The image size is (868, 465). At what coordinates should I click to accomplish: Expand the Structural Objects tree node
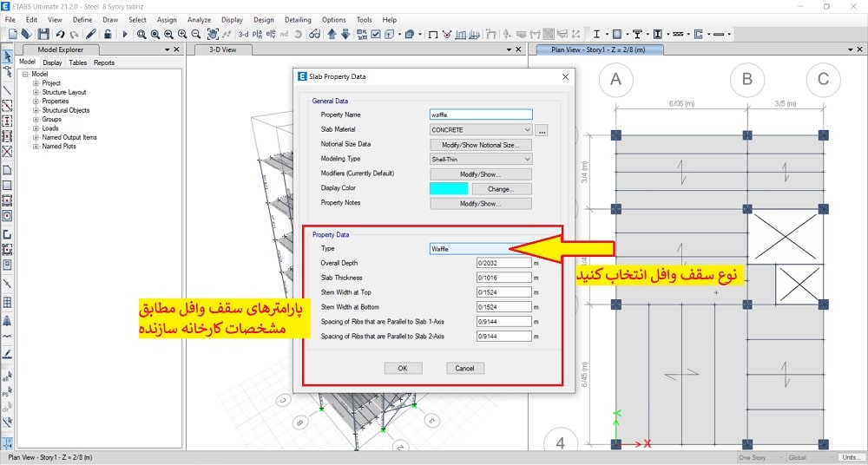36,110
